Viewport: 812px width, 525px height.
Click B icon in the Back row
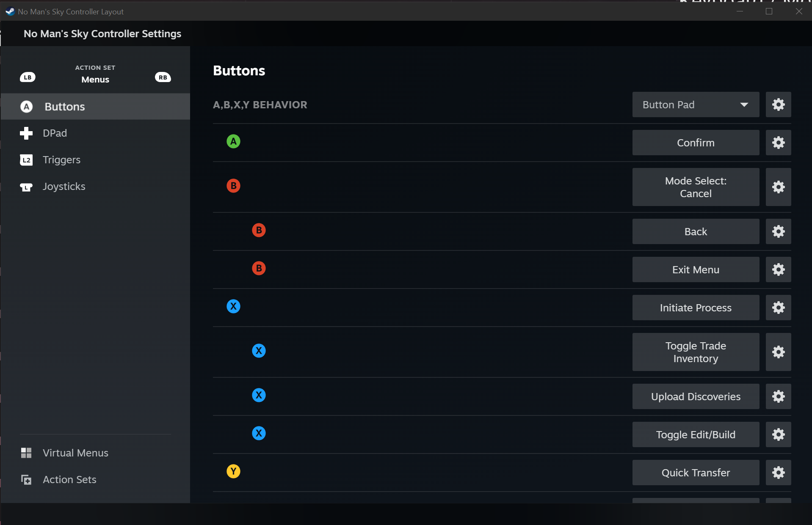(259, 230)
